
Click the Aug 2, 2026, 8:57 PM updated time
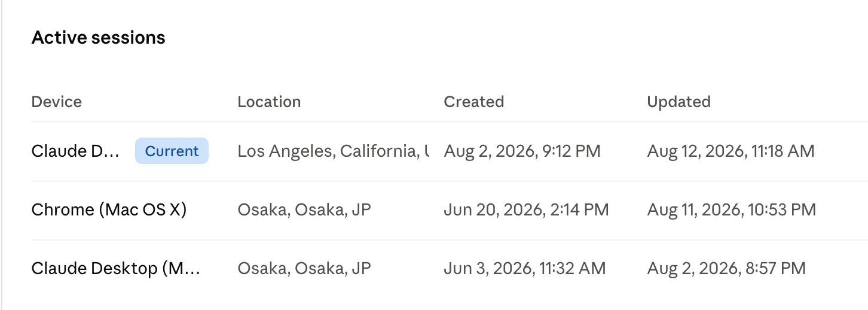(x=726, y=268)
